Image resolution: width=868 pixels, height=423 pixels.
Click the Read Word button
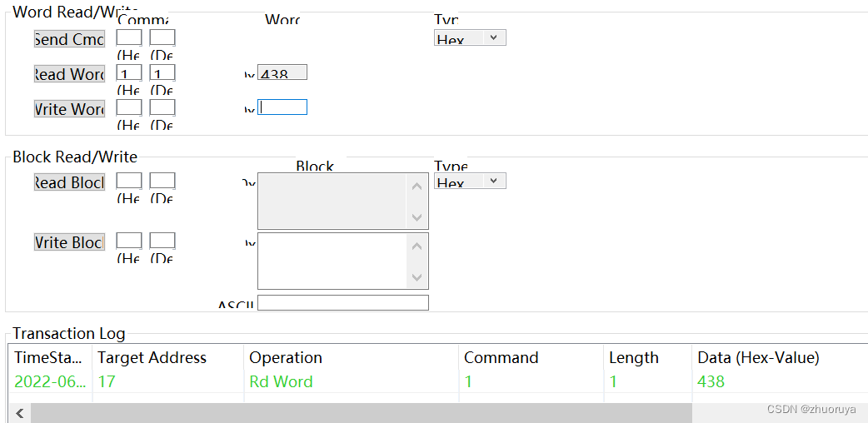69,73
